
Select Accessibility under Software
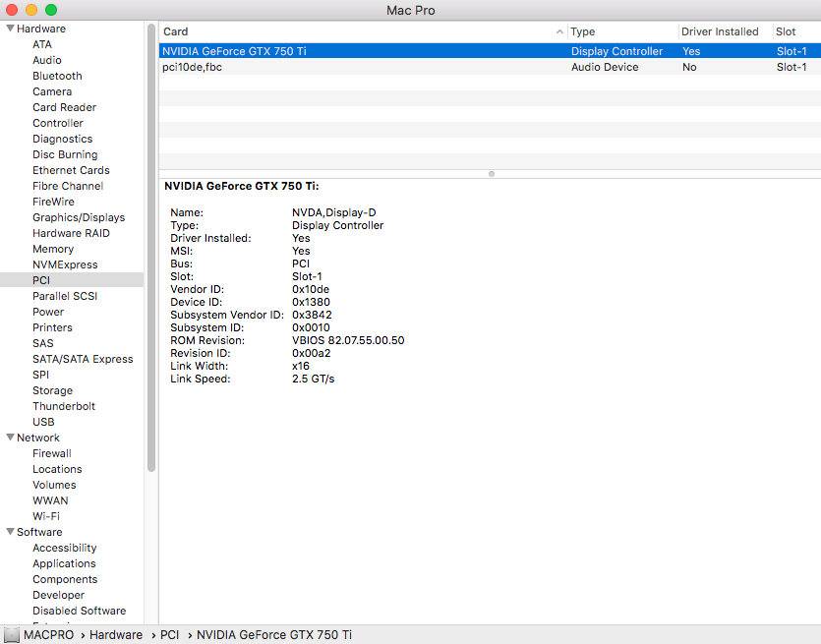[65, 547]
